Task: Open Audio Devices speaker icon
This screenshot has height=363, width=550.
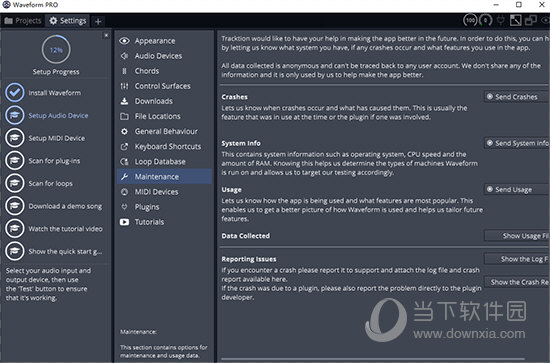Action: tap(124, 56)
